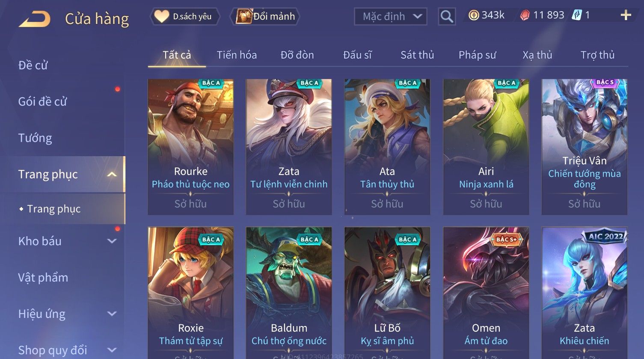The height and width of the screenshot is (359, 644).
Task: Open Rourke Pháo thủ tuộc neo skin card
Action: 190,147
